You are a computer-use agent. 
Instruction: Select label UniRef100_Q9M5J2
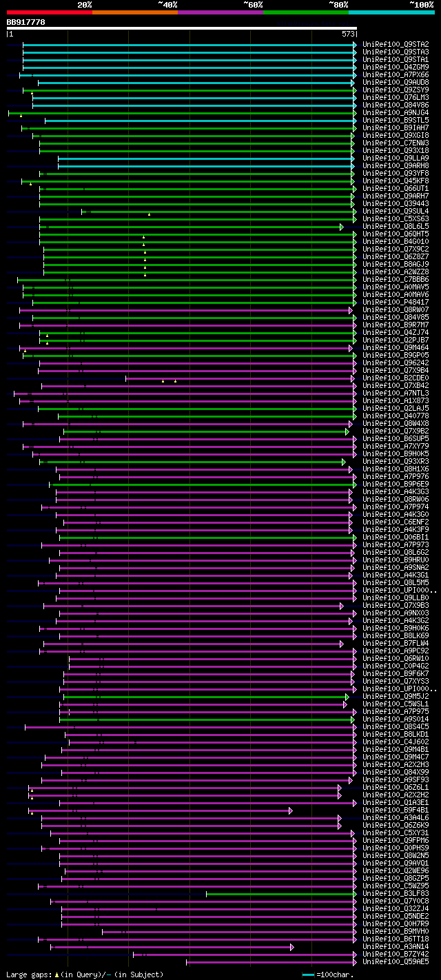[396, 697]
